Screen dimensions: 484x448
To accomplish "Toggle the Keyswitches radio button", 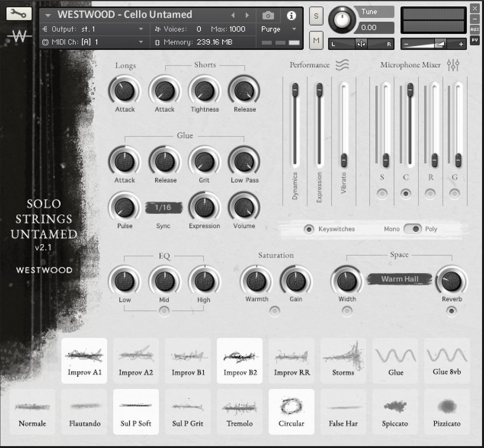I will point(309,229).
